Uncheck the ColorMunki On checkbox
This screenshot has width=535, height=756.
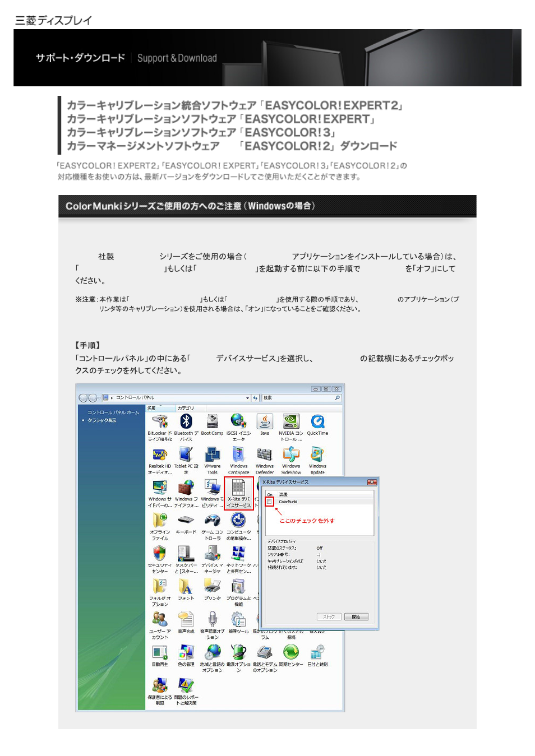(x=270, y=502)
